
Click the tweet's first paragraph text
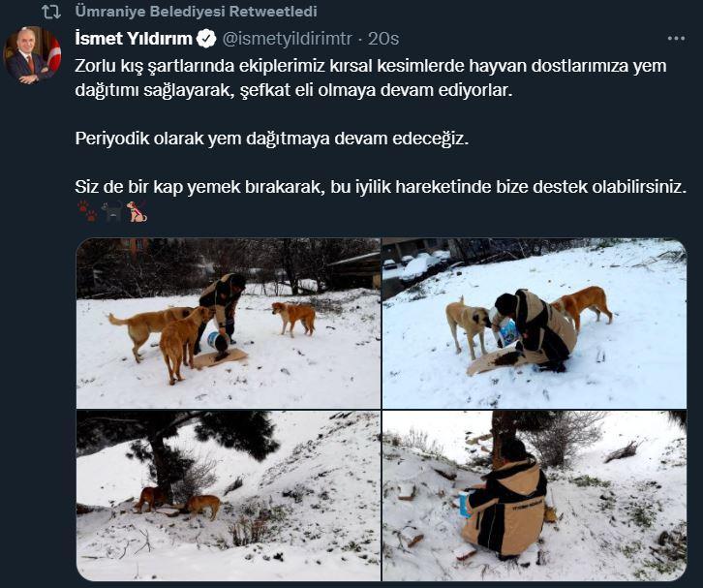[371, 78]
